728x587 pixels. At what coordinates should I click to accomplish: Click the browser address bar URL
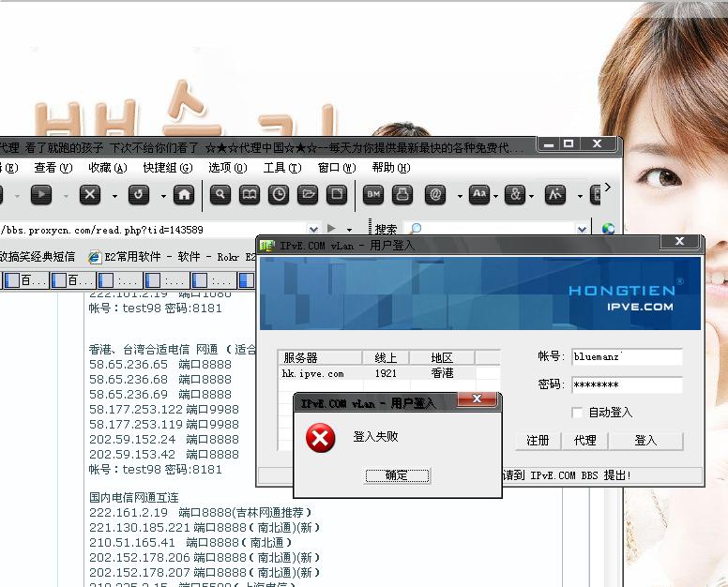pos(153,229)
